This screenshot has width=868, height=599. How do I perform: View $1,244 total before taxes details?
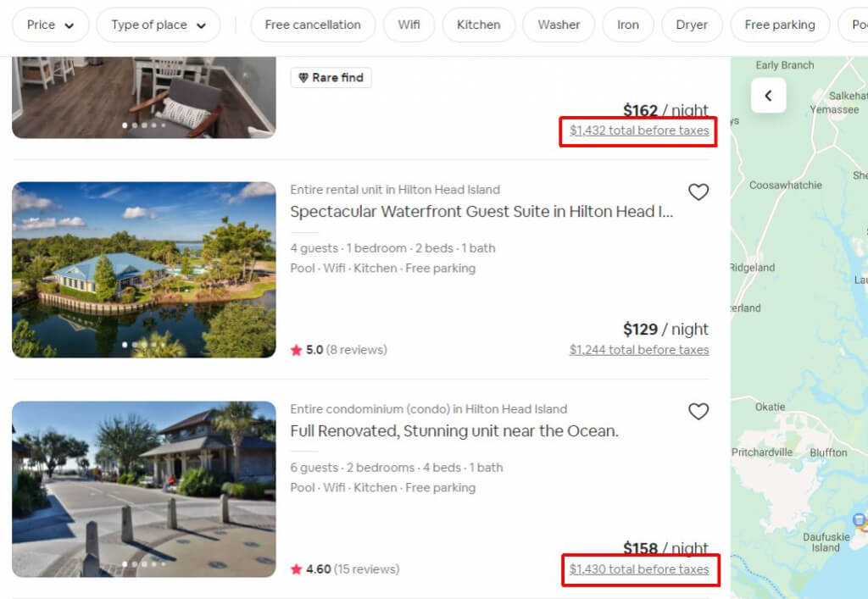639,350
